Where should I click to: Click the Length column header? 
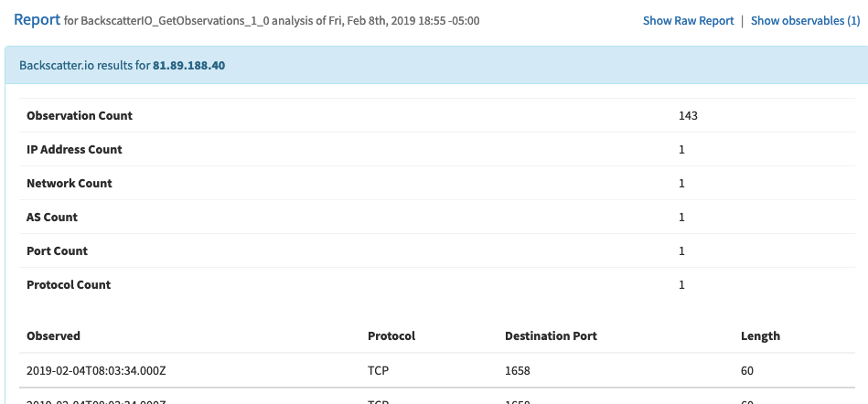pyautogui.click(x=760, y=336)
